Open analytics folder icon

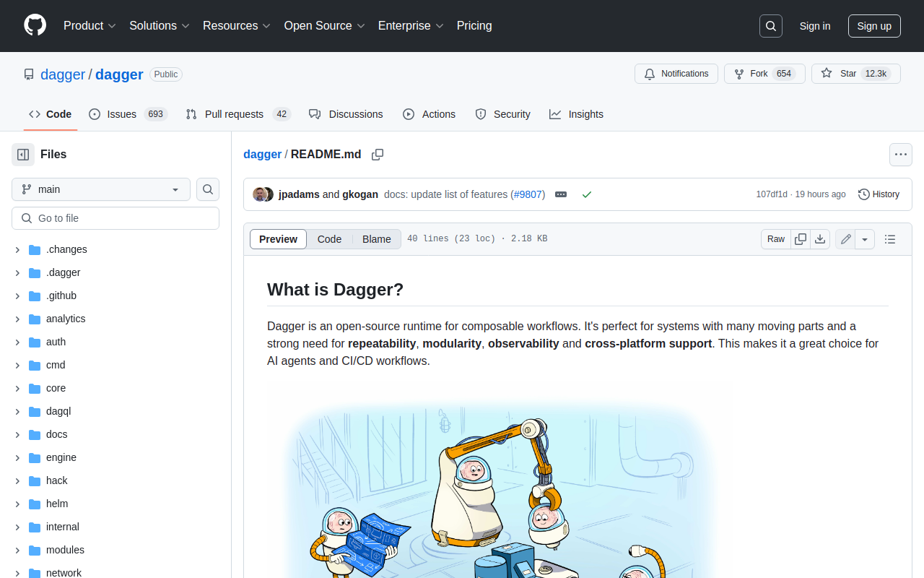click(x=35, y=319)
